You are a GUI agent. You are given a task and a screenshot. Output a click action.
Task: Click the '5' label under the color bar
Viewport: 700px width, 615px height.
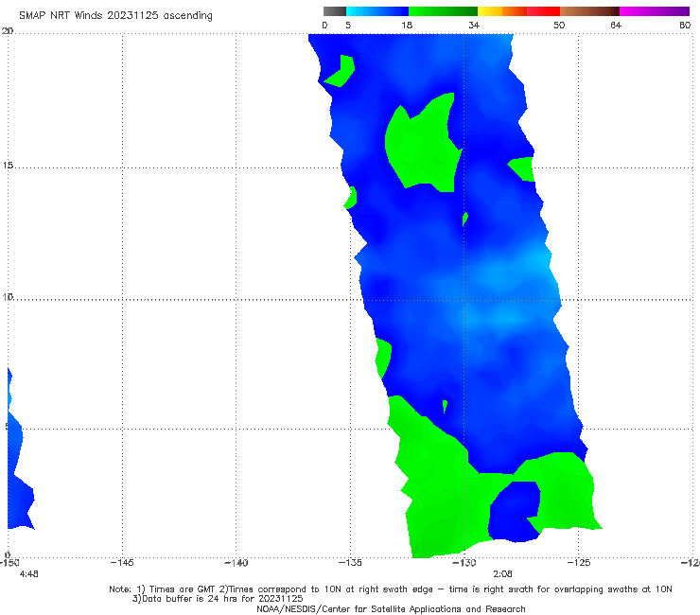pos(348,26)
